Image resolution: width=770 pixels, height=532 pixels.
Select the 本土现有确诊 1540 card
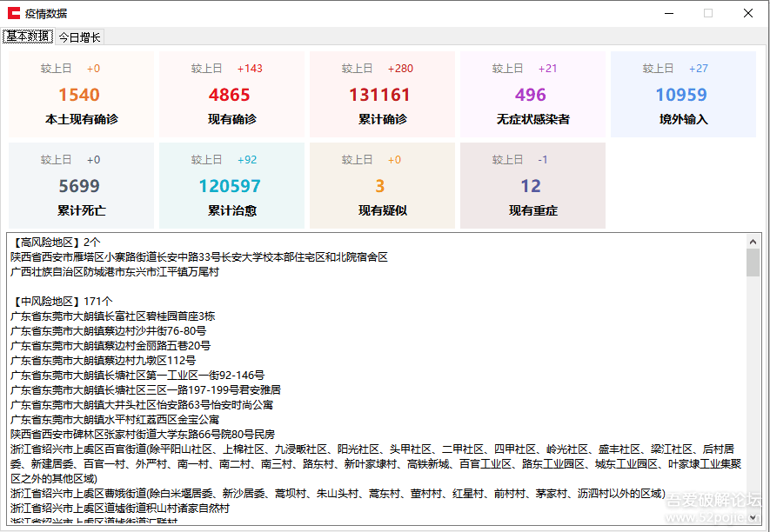click(x=81, y=94)
